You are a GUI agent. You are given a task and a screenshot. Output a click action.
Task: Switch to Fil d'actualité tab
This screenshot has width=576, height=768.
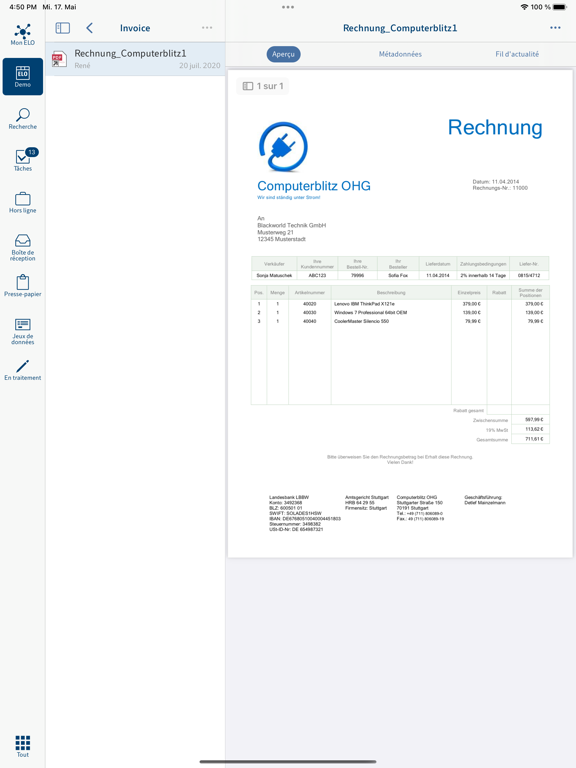click(517, 54)
